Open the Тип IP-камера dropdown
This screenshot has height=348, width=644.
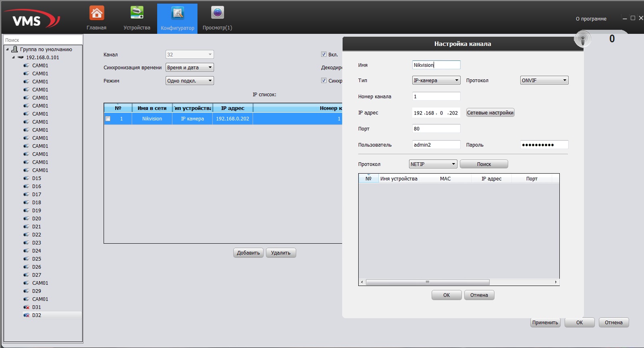point(436,81)
